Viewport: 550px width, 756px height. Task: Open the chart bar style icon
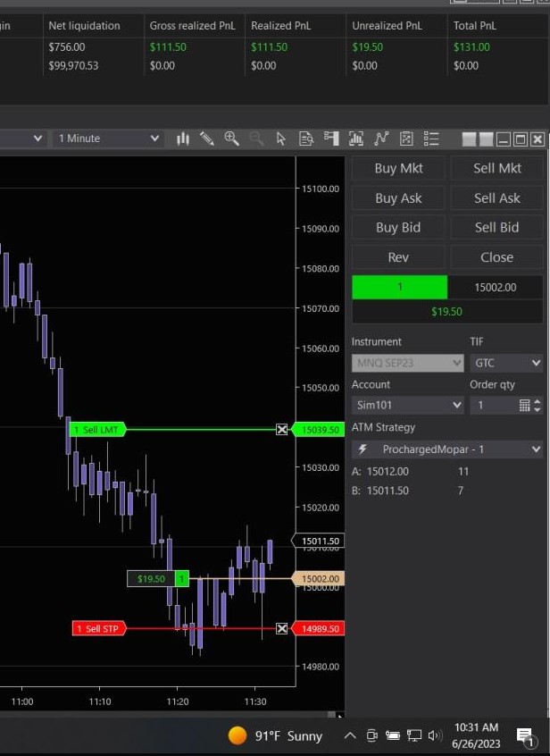pos(183,139)
